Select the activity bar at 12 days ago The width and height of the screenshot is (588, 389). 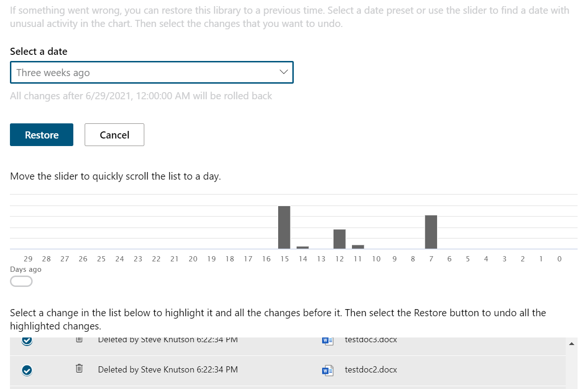click(339, 239)
